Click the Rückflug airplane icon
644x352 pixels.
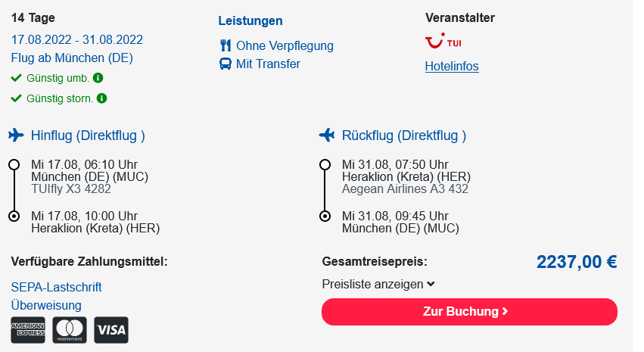click(x=327, y=135)
